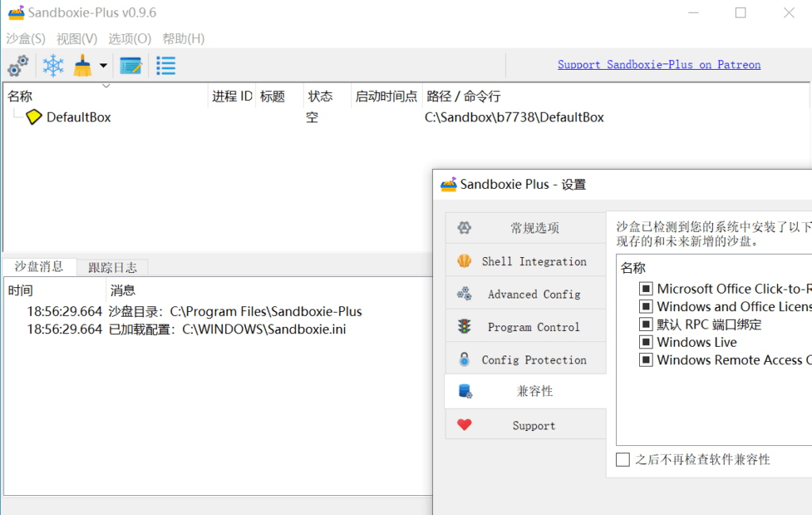The width and height of the screenshot is (812, 515).
Task: Open the 选项(O) menu
Action: pyautogui.click(x=129, y=38)
